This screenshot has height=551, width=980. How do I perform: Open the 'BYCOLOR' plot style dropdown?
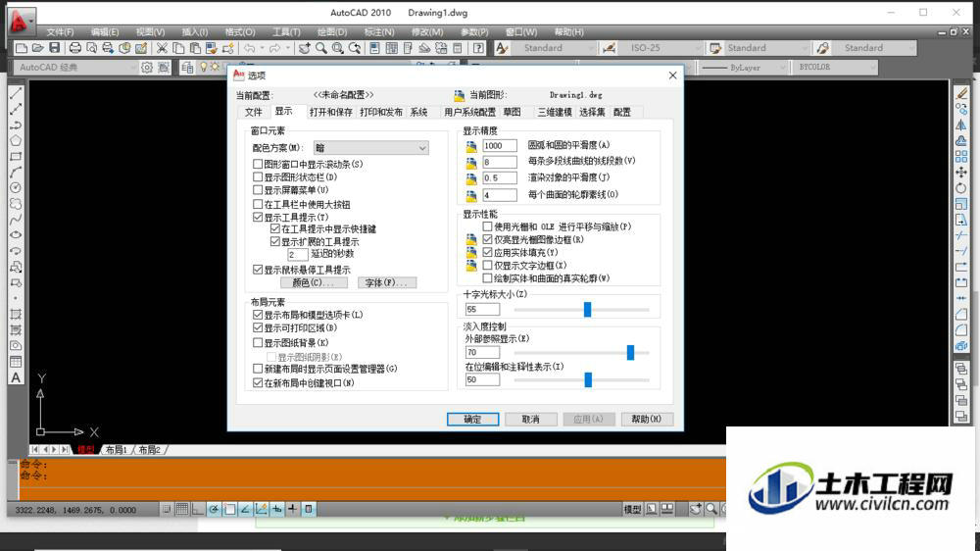tap(835, 68)
